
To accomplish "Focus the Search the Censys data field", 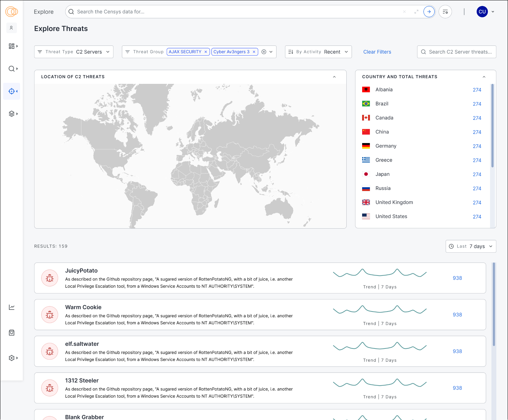I will pyautogui.click(x=238, y=12).
